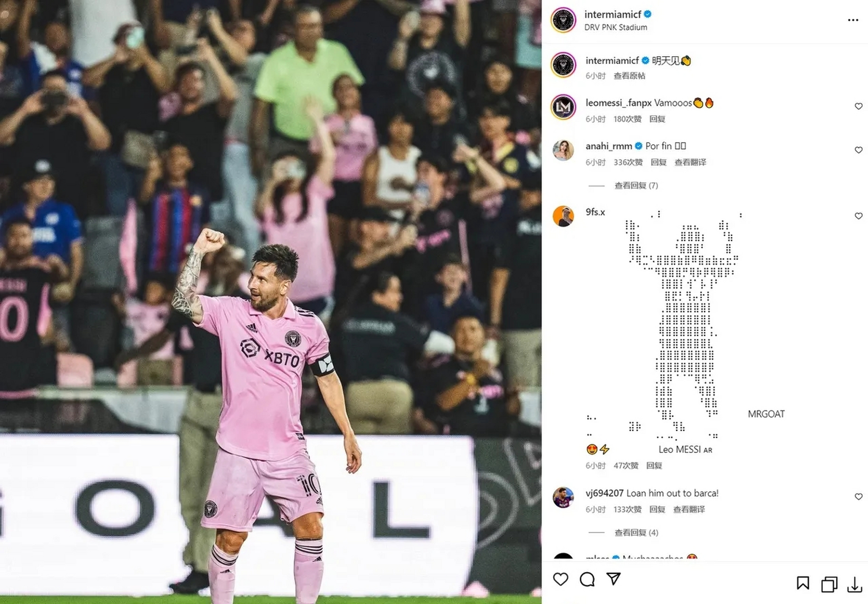This screenshot has width=868, height=604.
Task: Like the post with heart icon
Action: [x=560, y=579]
